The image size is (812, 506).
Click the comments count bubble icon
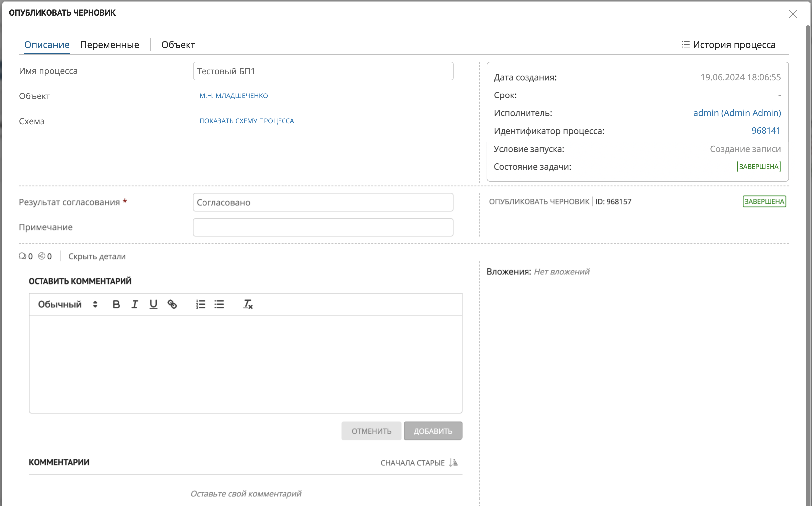click(x=23, y=256)
